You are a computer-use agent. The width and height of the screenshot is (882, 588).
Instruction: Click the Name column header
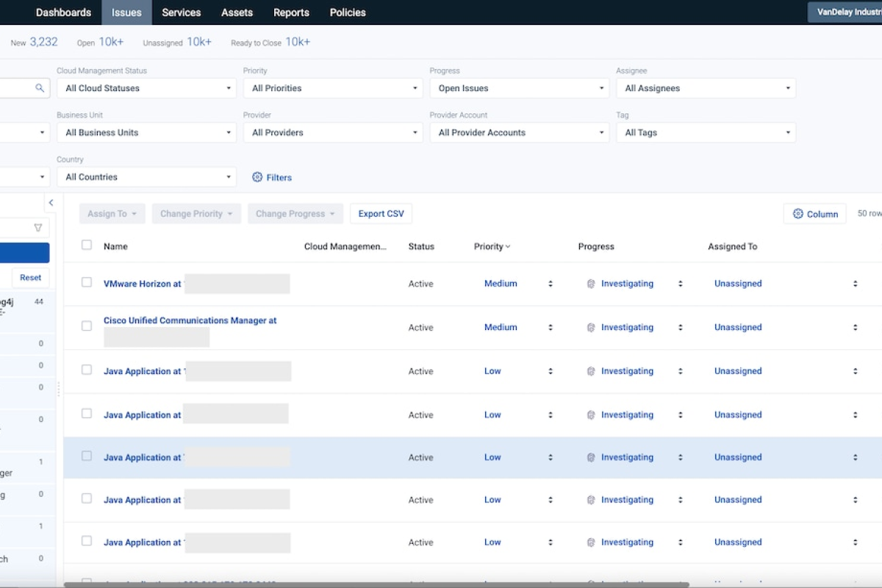point(115,247)
